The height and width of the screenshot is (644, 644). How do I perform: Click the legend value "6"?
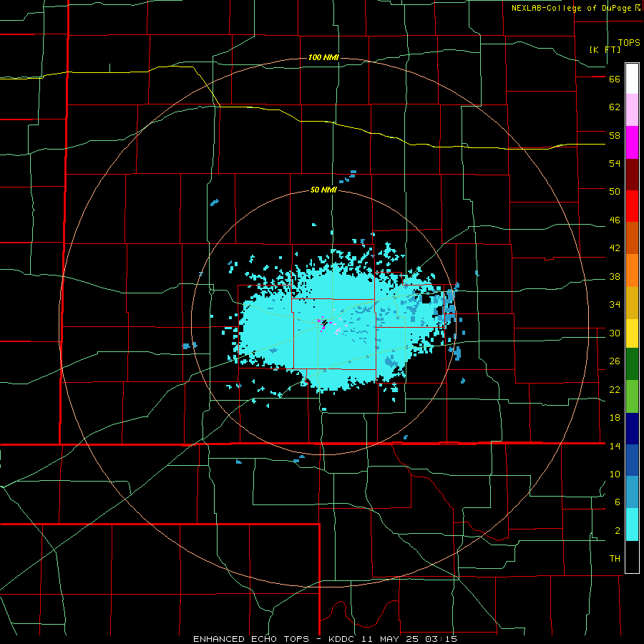coord(618,502)
